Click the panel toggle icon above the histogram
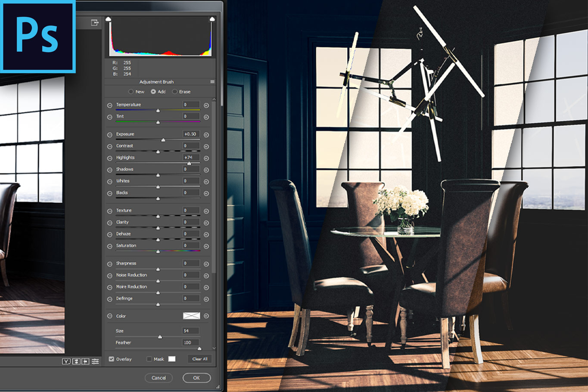 (95, 22)
